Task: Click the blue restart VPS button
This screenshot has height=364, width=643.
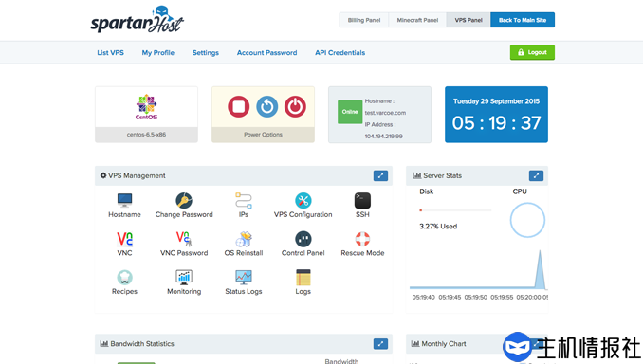Action: 266,106
